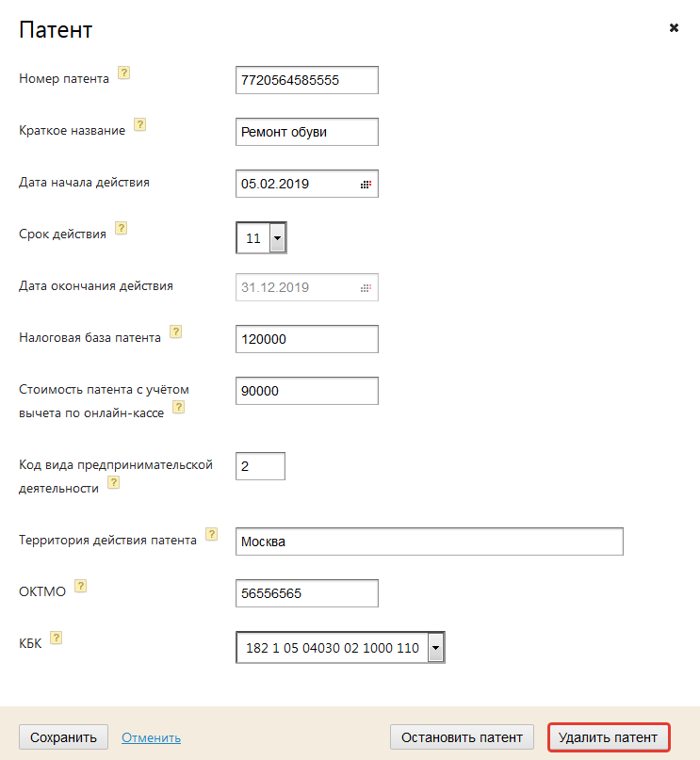Open calendar picker for Дата начала действия

point(366,185)
